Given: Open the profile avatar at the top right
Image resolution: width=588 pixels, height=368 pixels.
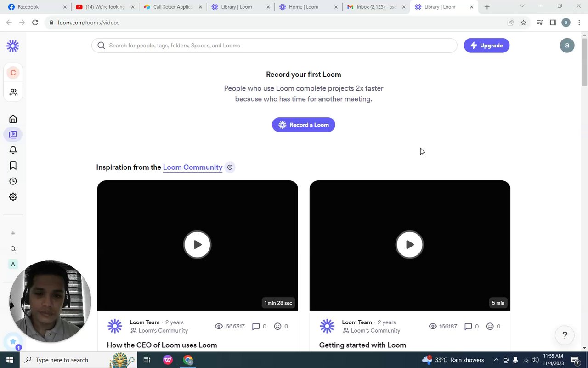Looking at the screenshot, I should point(567,45).
